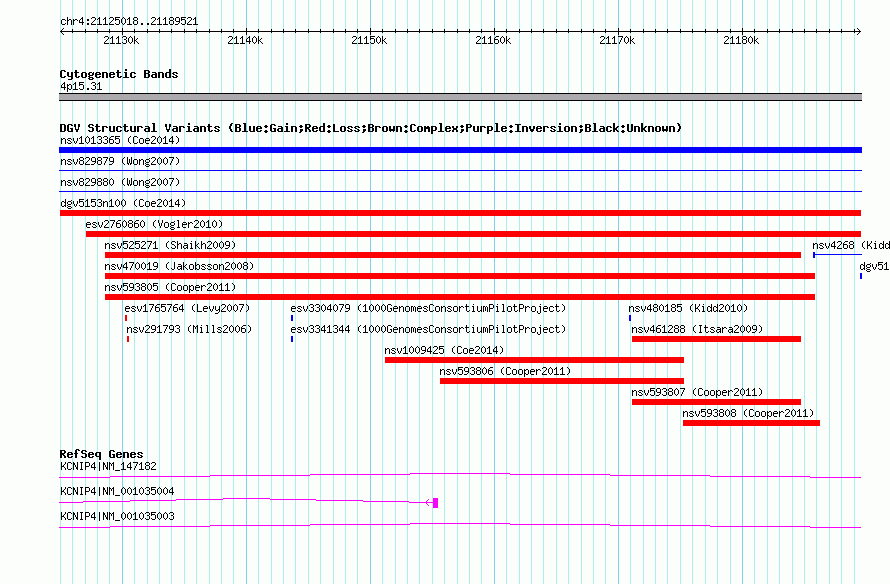
Task: Click the 4p15.31 band label
Action: point(81,86)
